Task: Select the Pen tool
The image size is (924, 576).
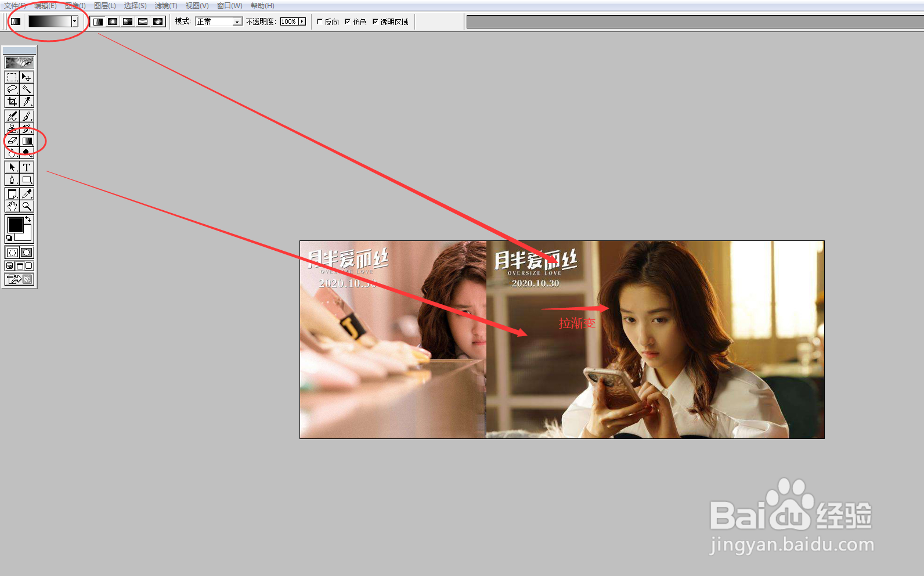Action: click(12, 179)
